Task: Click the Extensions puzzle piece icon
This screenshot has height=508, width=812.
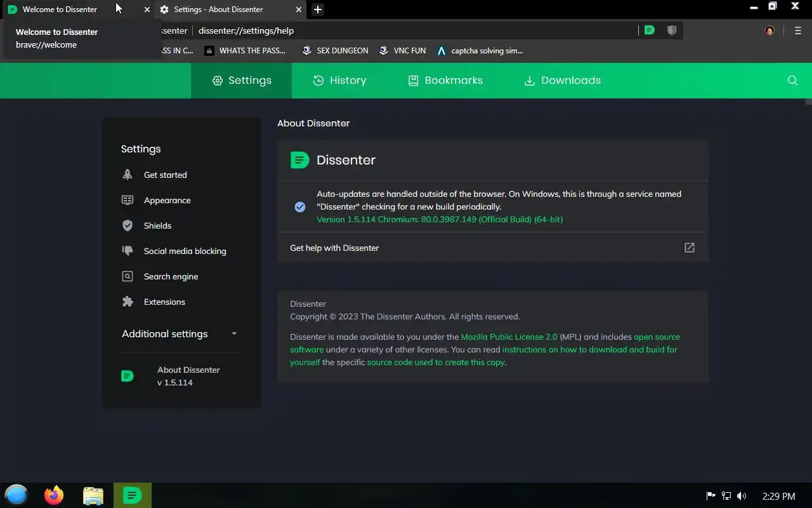Action: [128, 302]
